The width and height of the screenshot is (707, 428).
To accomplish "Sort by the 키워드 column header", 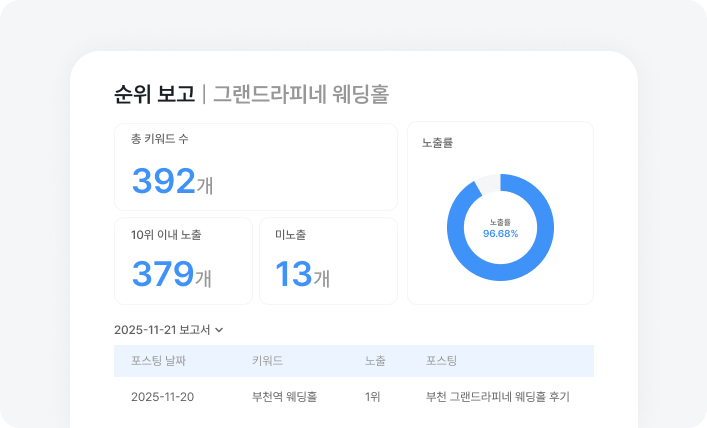I will point(267,361).
